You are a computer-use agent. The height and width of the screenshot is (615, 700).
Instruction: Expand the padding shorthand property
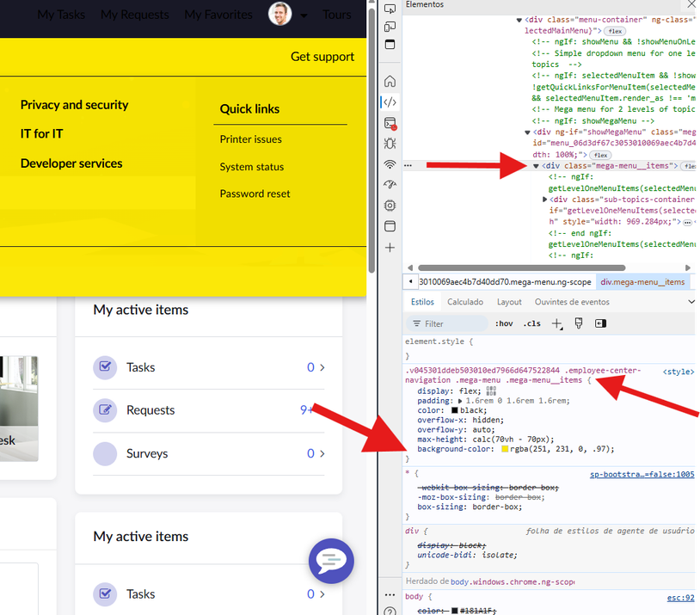(460, 401)
